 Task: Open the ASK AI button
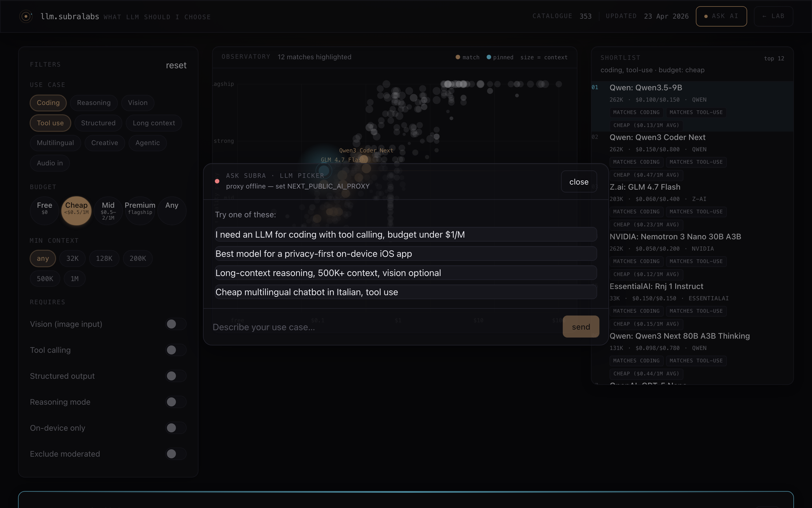(x=721, y=16)
